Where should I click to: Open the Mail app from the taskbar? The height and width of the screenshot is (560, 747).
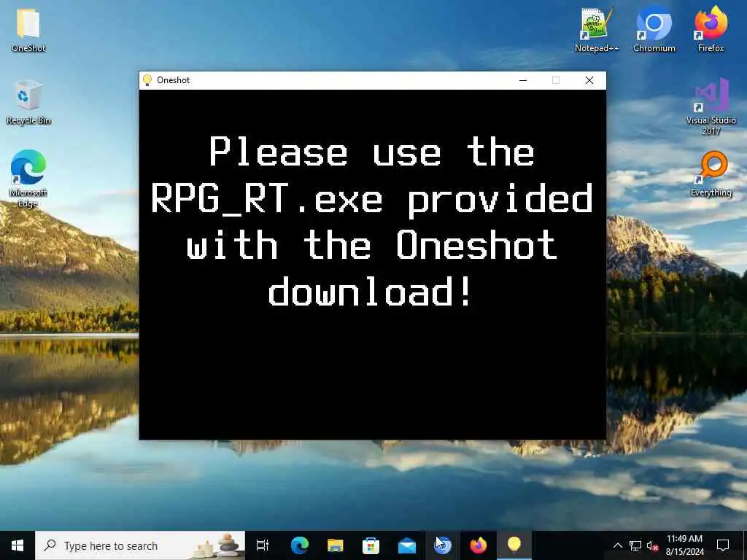(407, 545)
